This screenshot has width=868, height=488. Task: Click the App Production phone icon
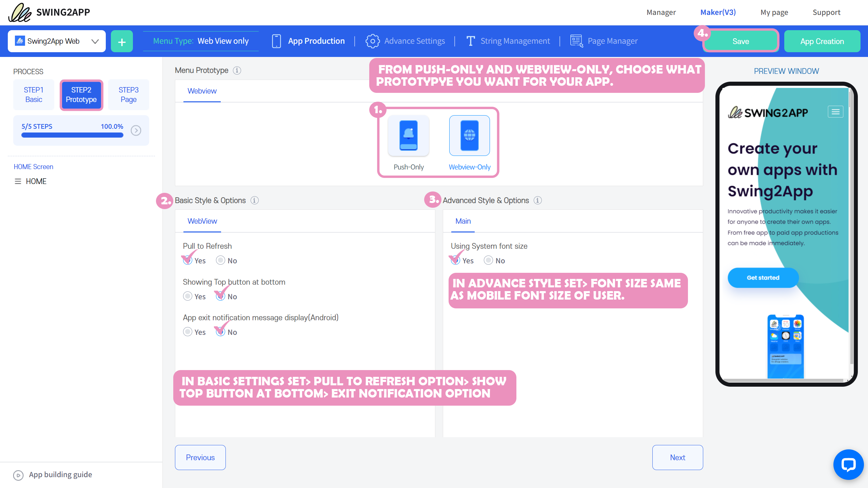(276, 41)
